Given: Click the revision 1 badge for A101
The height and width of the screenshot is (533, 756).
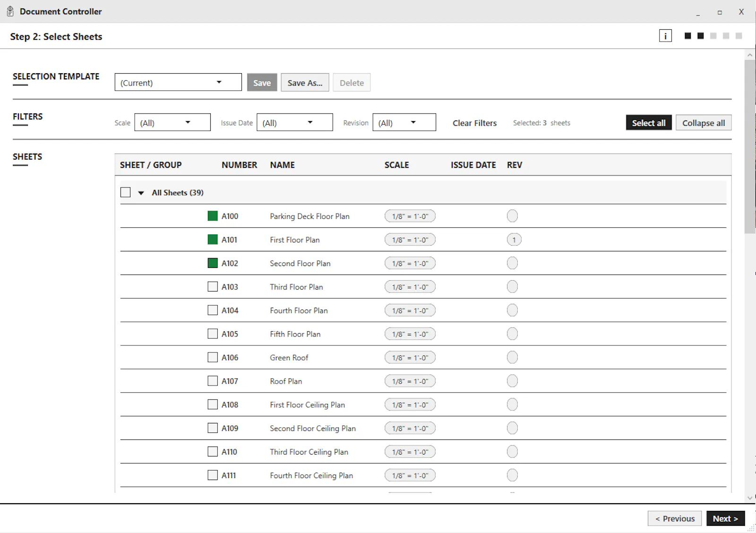Looking at the screenshot, I should tap(514, 240).
